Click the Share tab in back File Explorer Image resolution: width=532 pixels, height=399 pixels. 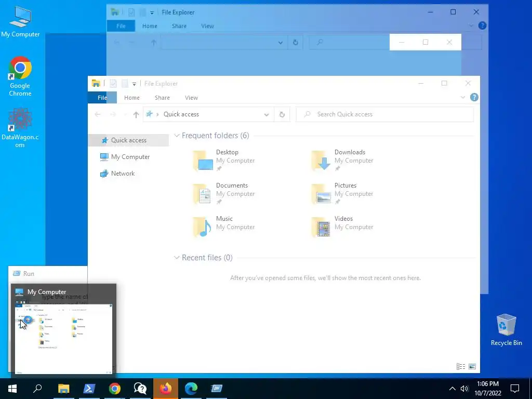179,26
